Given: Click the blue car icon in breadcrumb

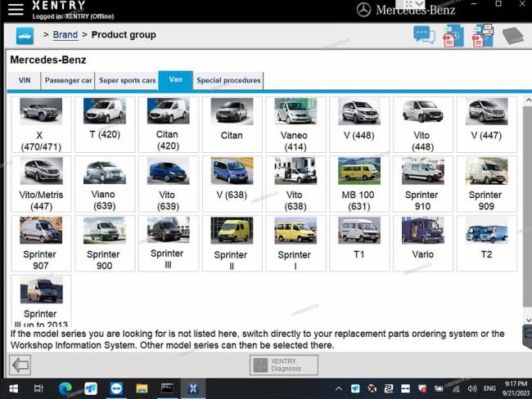Looking at the screenshot, I should 25,35.
